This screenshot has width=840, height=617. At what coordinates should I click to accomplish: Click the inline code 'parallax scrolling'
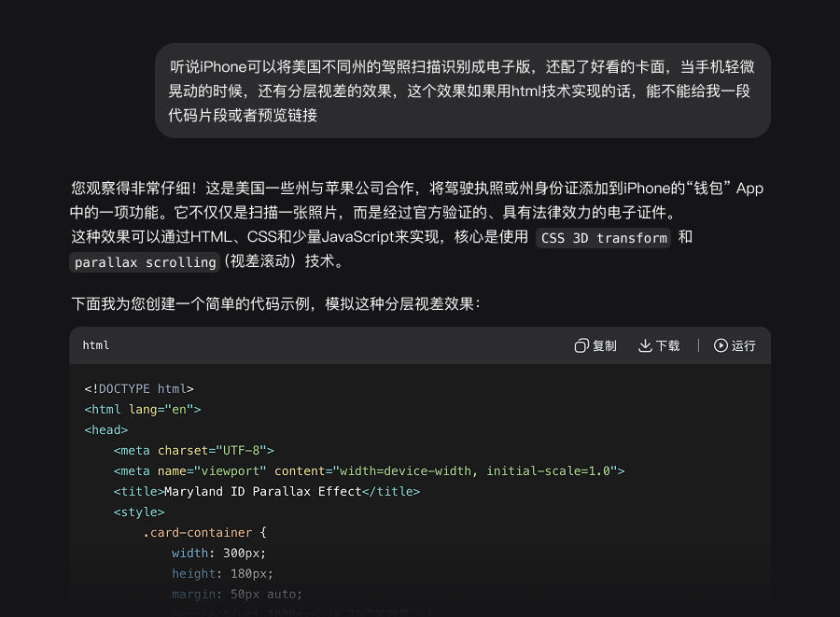(x=145, y=262)
